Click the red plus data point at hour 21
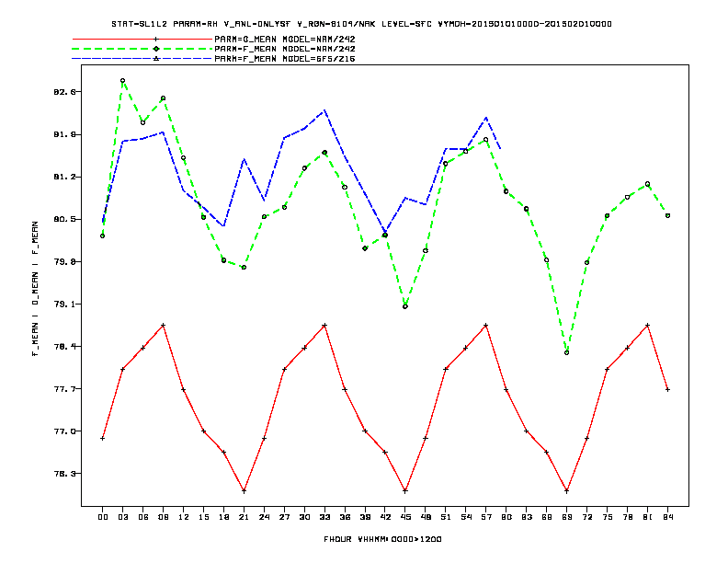 [244, 491]
